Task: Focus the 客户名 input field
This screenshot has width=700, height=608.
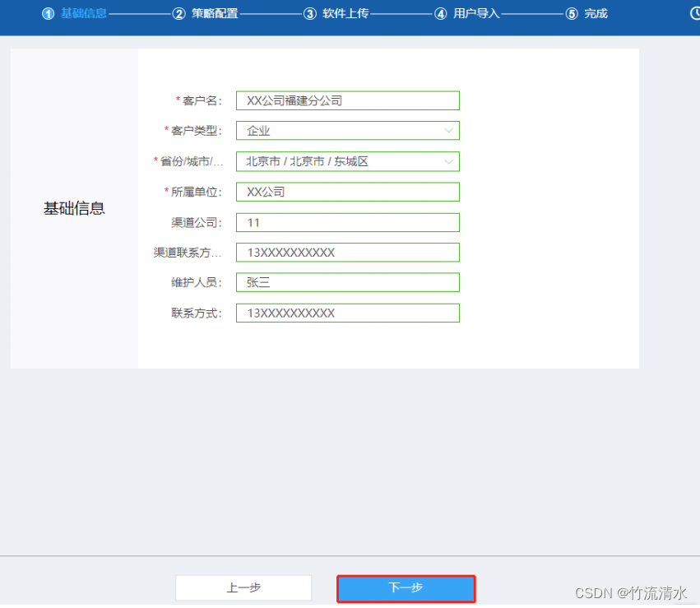Action: coord(348,100)
